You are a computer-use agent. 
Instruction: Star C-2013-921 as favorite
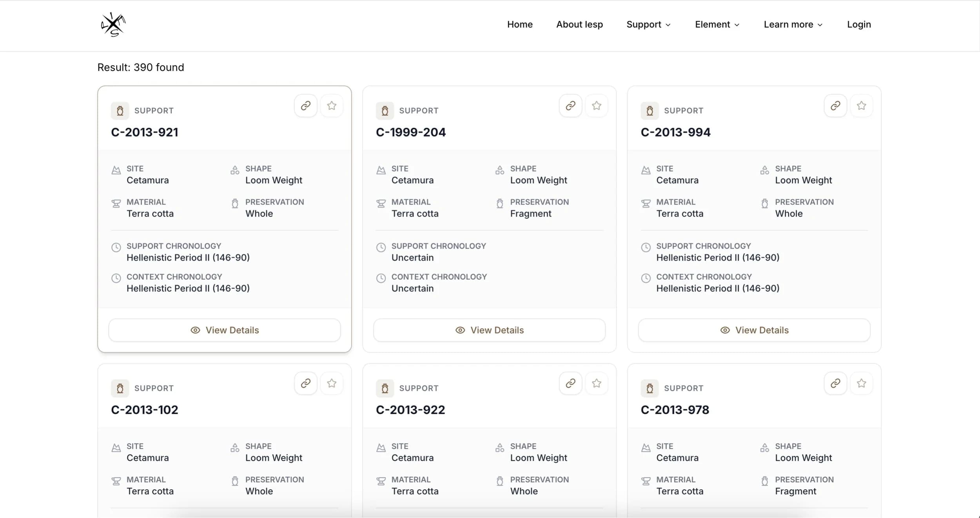click(332, 105)
